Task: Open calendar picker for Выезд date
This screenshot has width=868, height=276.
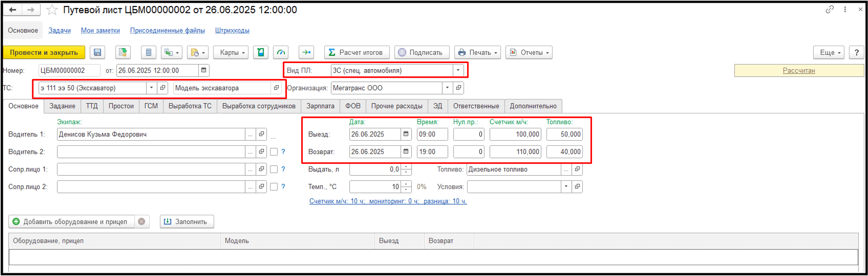Action: pyautogui.click(x=406, y=134)
